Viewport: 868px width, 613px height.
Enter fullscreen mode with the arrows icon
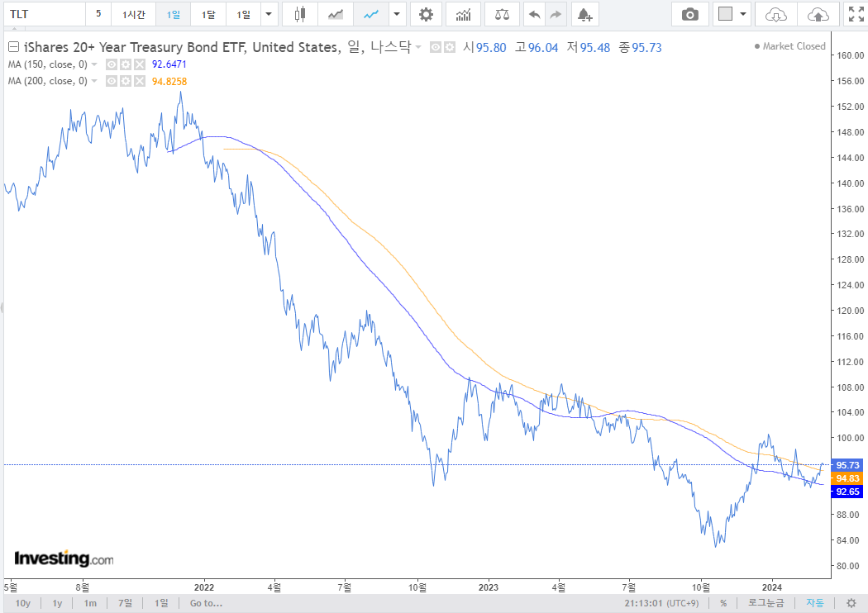coord(856,14)
